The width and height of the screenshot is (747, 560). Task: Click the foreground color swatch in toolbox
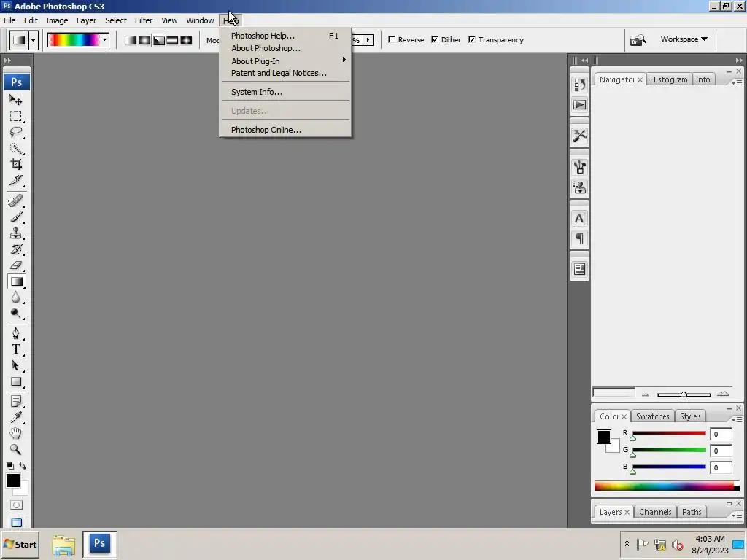pos(13,481)
